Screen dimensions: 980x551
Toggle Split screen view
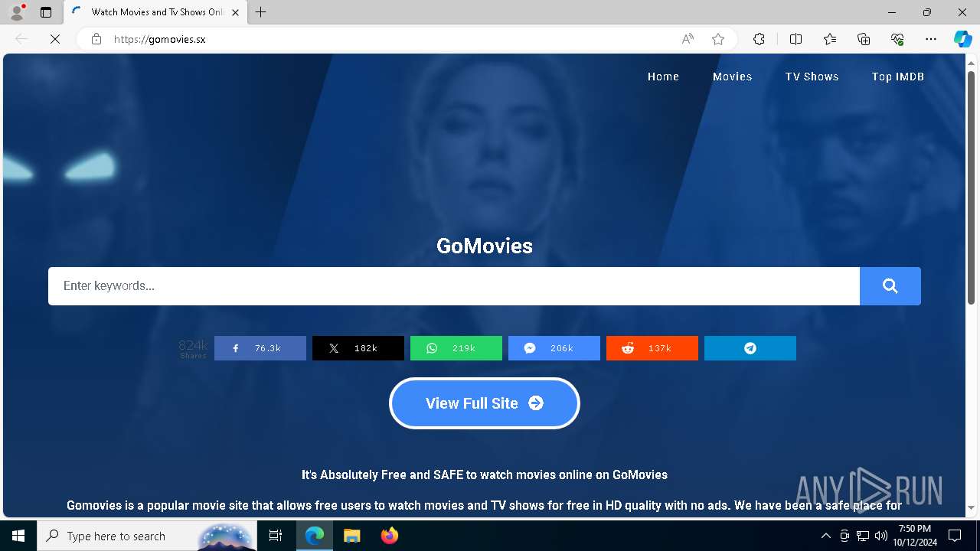click(795, 39)
